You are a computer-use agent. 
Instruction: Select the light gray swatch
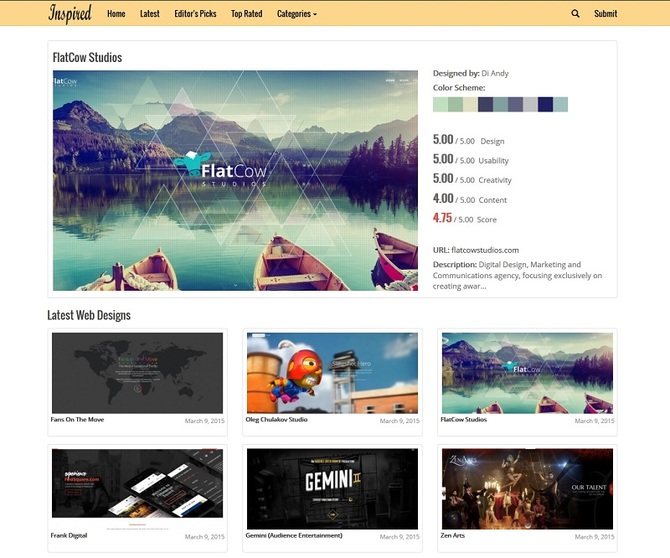point(530,104)
